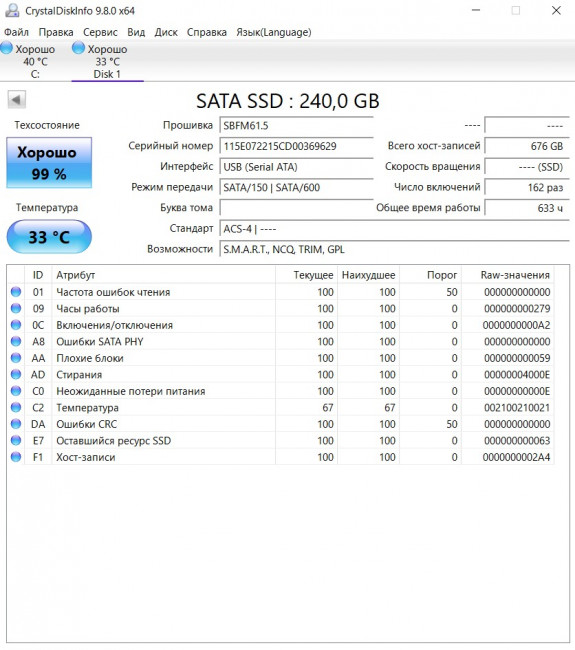Click the Хорошо 99 % health status button
Image resolution: width=575 pixels, height=650 pixels.
point(49,163)
